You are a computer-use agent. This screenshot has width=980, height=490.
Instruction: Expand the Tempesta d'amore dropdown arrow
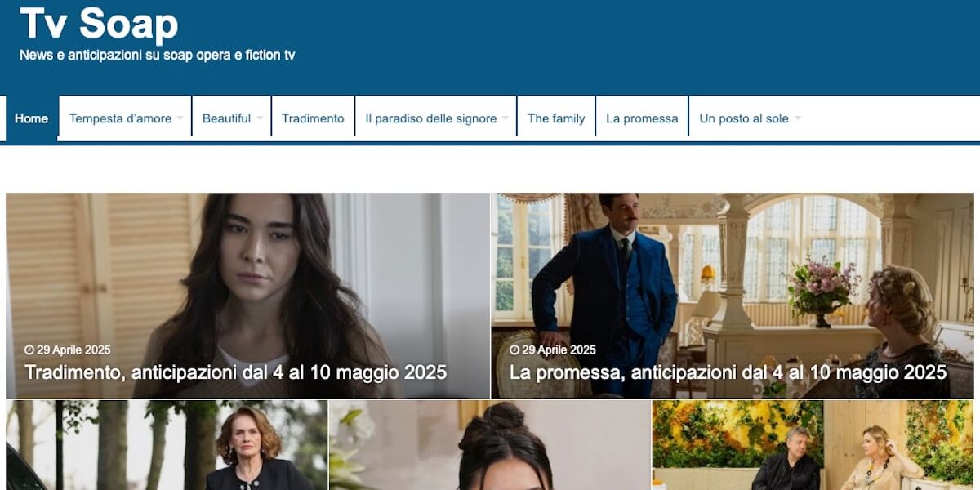click(x=180, y=118)
